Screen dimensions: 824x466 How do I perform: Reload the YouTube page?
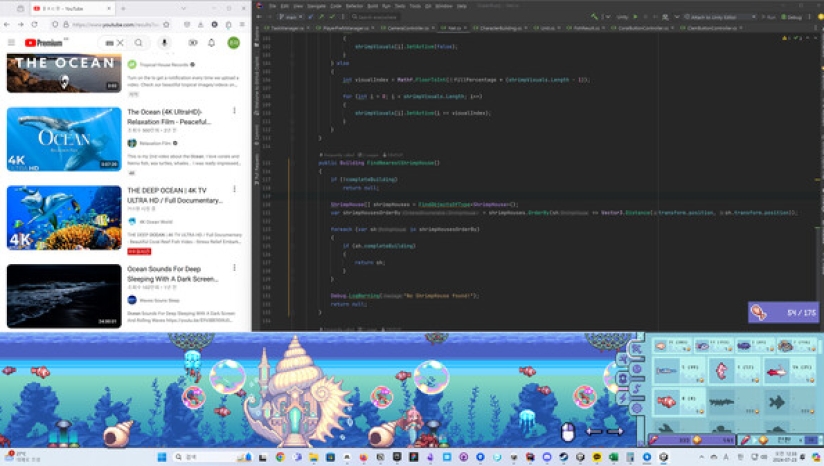[x=34, y=24]
